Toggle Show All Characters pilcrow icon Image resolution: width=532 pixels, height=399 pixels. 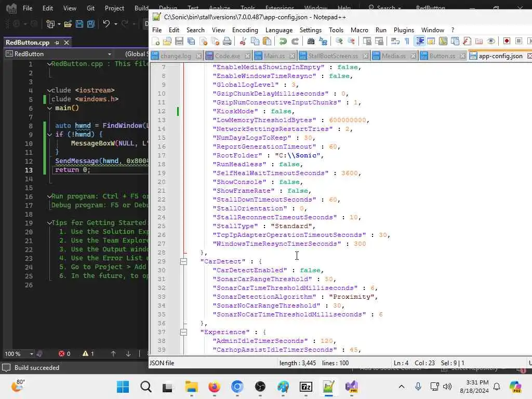coord(407,42)
